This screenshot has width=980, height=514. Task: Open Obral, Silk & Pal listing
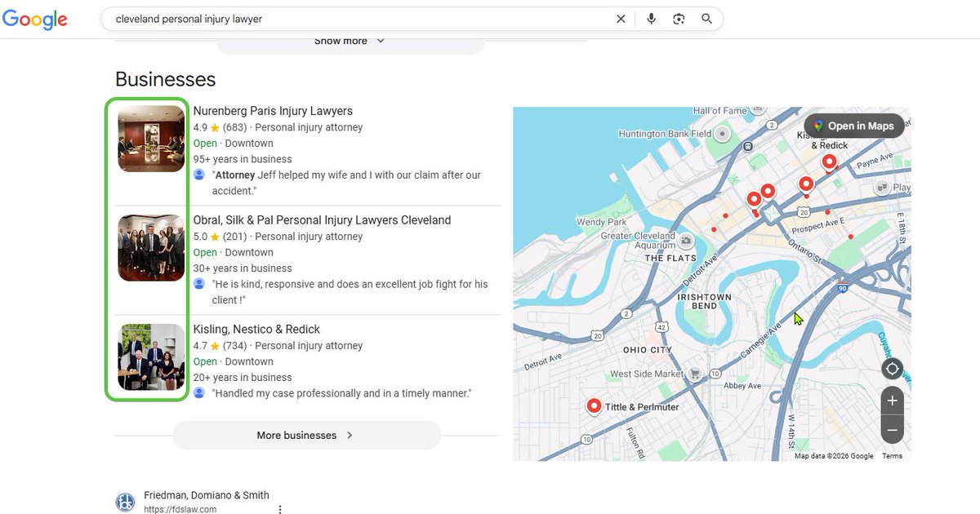[322, 220]
